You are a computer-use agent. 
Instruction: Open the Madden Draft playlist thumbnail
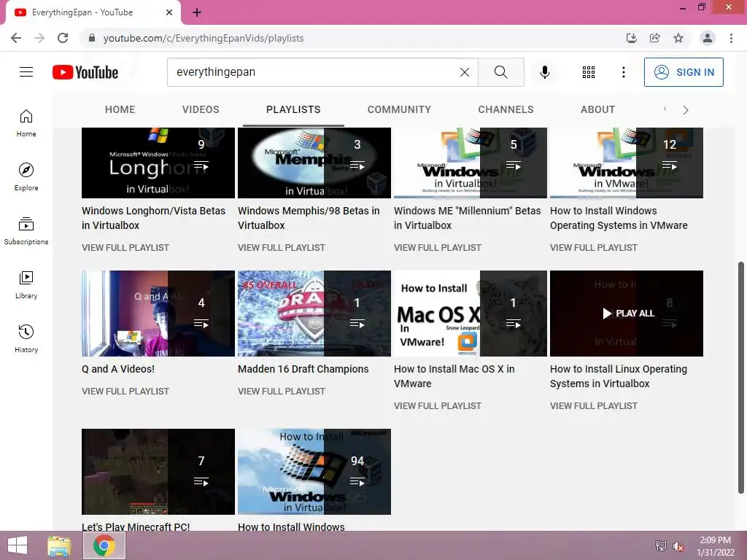[x=314, y=314]
